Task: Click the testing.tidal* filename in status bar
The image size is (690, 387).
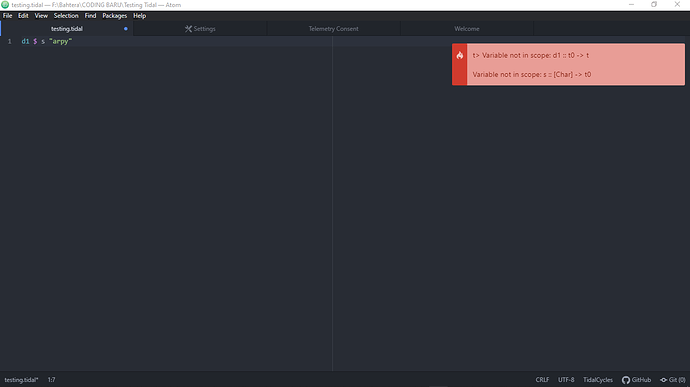Action: (21, 380)
